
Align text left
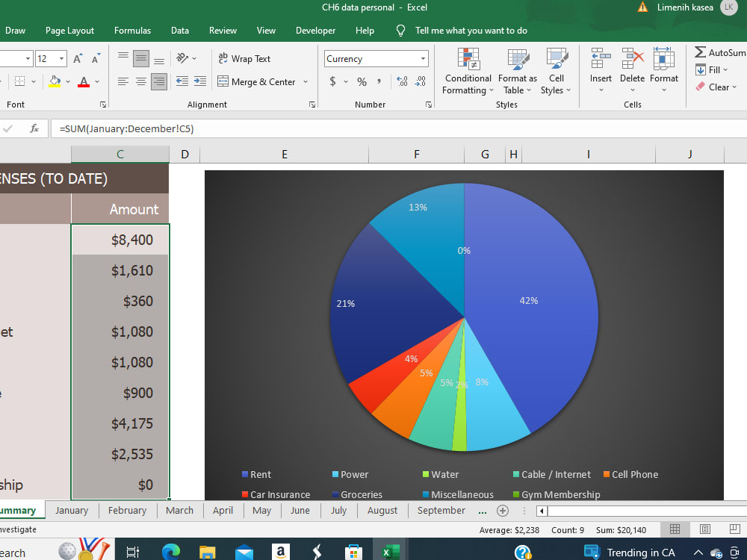(x=123, y=81)
